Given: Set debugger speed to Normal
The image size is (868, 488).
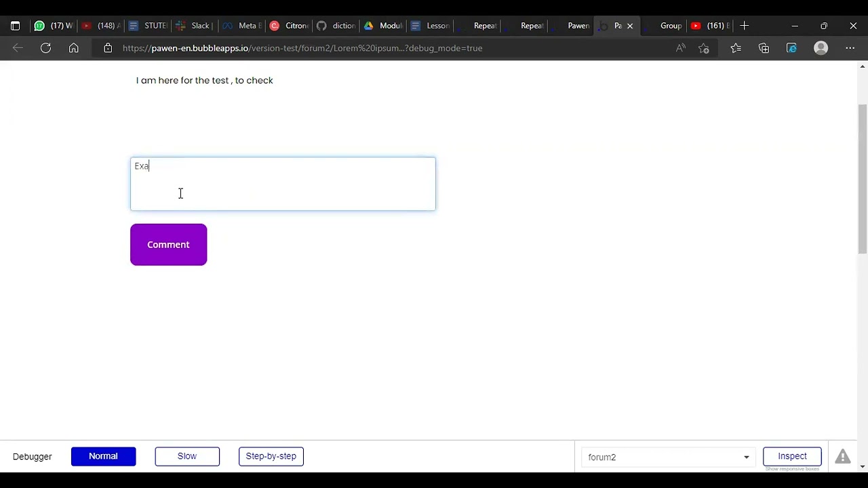Looking at the screenshot, I should pyautogui.click(x=103, y=456).
